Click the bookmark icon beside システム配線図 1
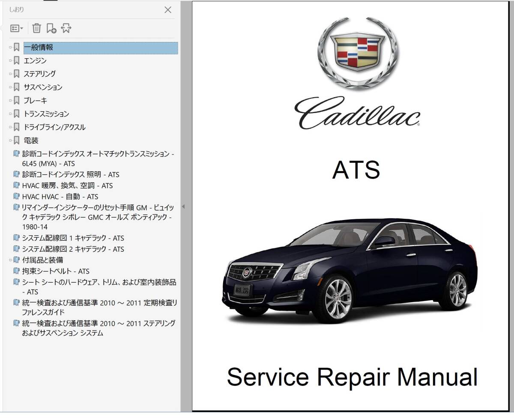 (x=16, y=238)
